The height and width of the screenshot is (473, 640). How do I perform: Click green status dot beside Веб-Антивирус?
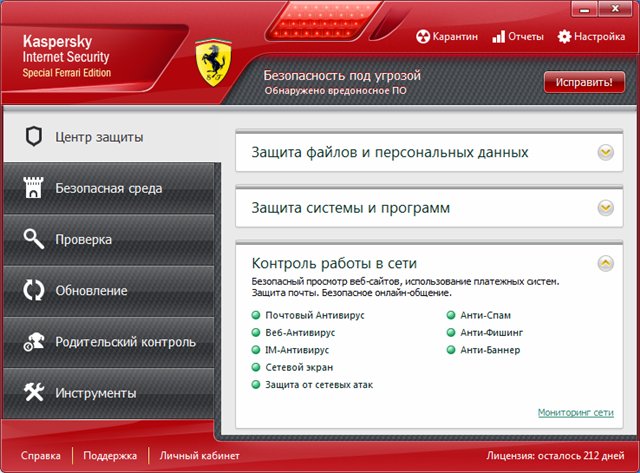click(x=256, y=333)
